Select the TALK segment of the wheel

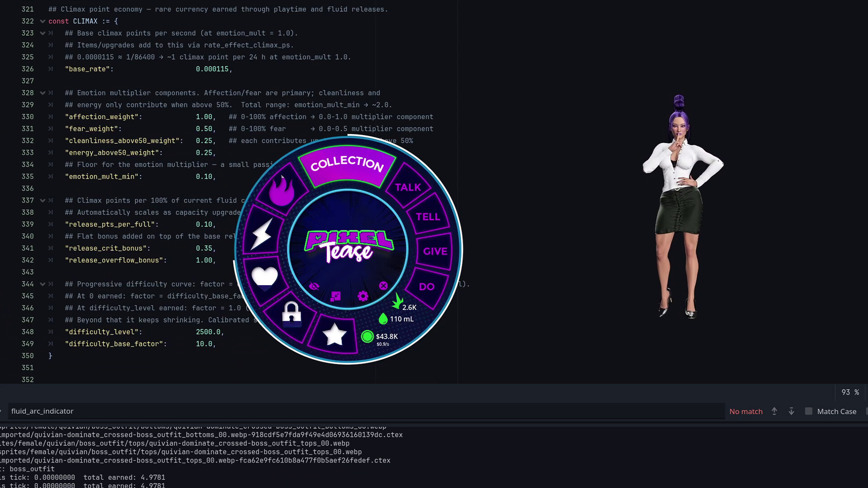click(x=408, y=187)
